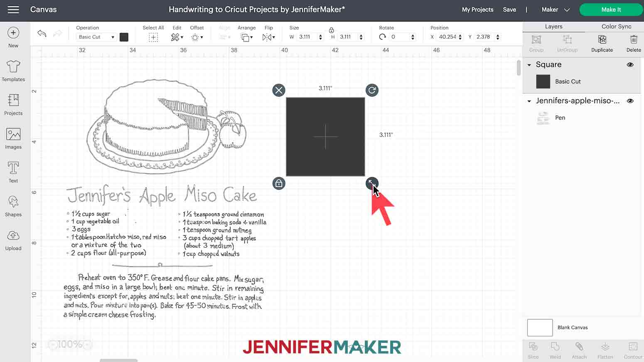This screenshot has width=644, height=362.
Task: Delete the selected layer
Action: pyautogui.click(x=634, y=43)
